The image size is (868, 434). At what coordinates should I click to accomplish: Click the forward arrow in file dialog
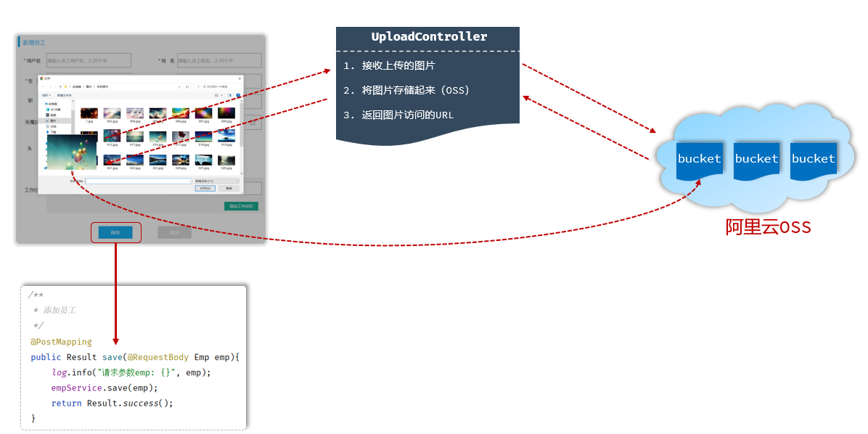(50, 87)
